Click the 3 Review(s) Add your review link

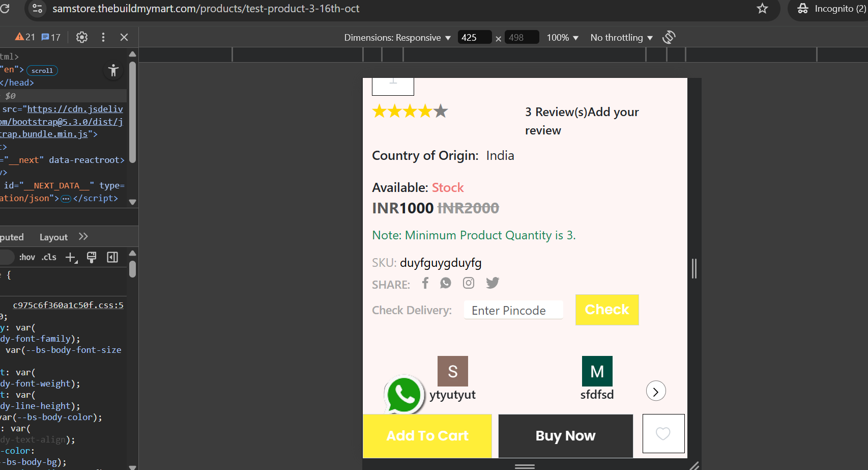click(x=582, y=121)
